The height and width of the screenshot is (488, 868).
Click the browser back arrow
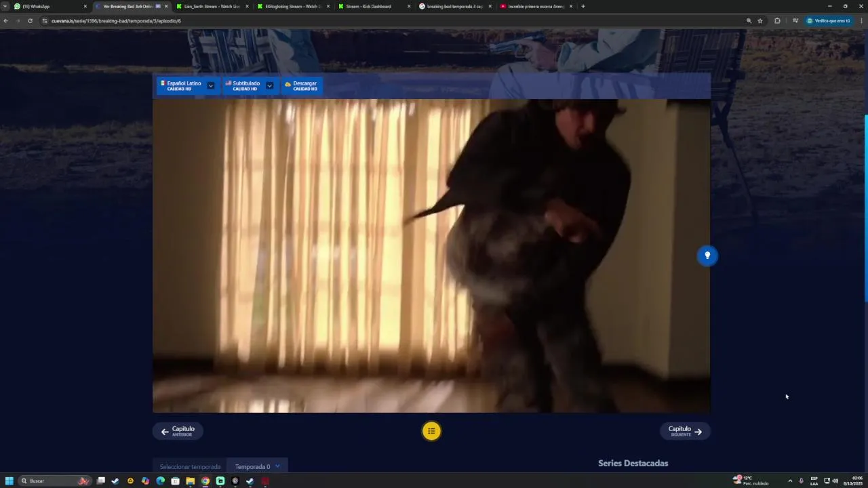[5, 21]
